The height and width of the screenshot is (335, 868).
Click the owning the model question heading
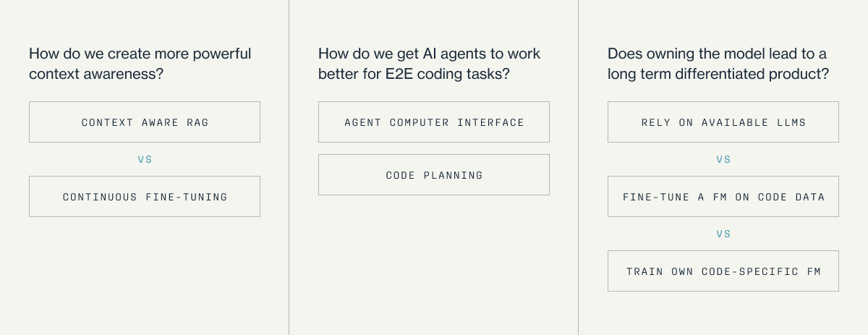718,64
